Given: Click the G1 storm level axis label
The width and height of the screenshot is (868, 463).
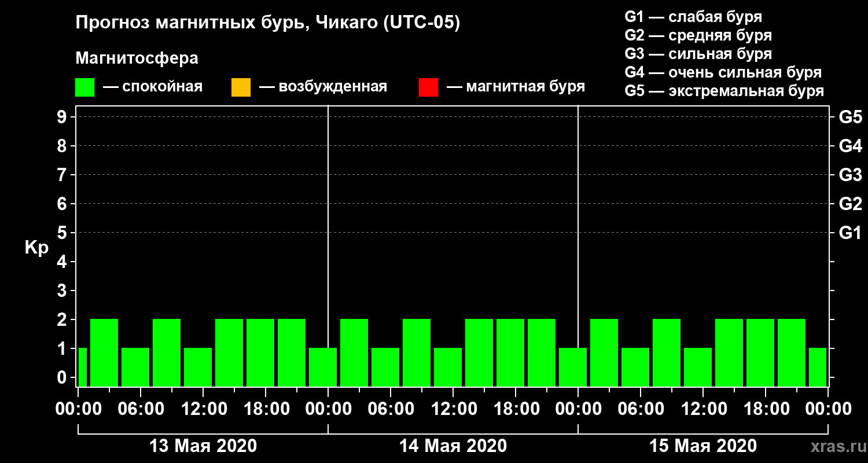Looking at the screenshot, I should click(x=850, y=233).
